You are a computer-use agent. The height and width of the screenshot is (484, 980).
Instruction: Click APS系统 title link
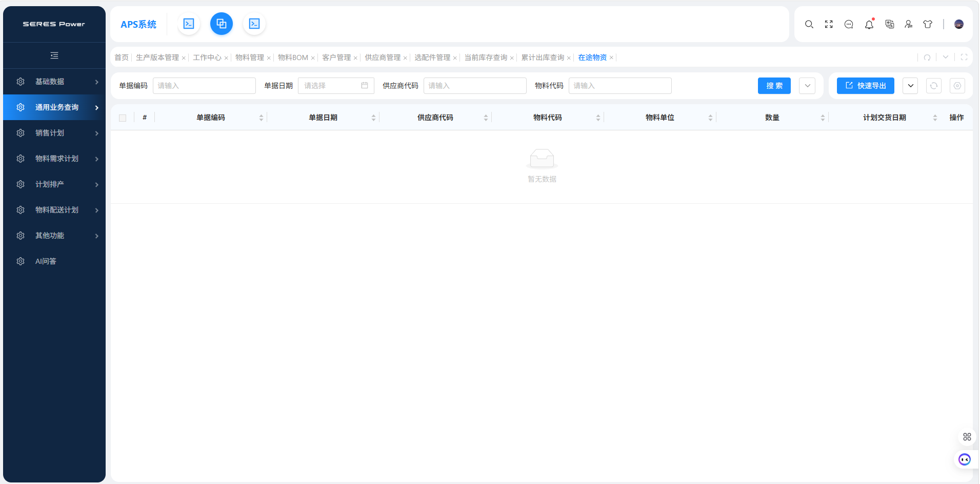click(x=138, y=24)
